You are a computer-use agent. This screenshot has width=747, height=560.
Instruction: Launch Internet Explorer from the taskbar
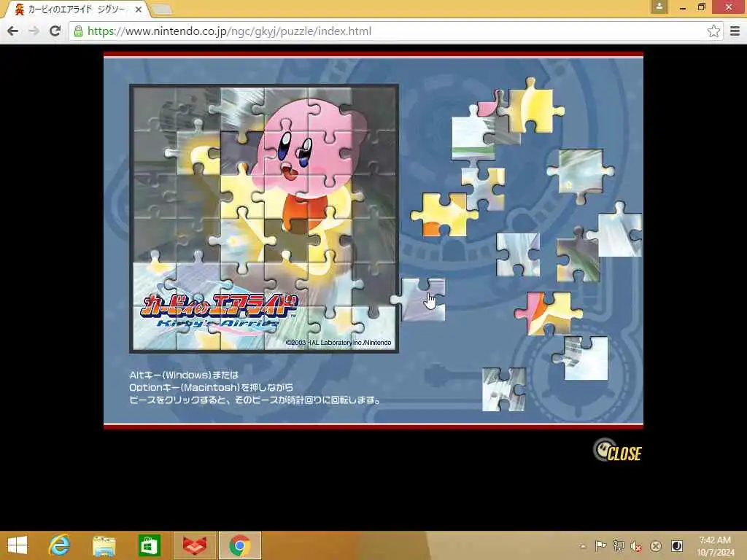pos(59,545)
